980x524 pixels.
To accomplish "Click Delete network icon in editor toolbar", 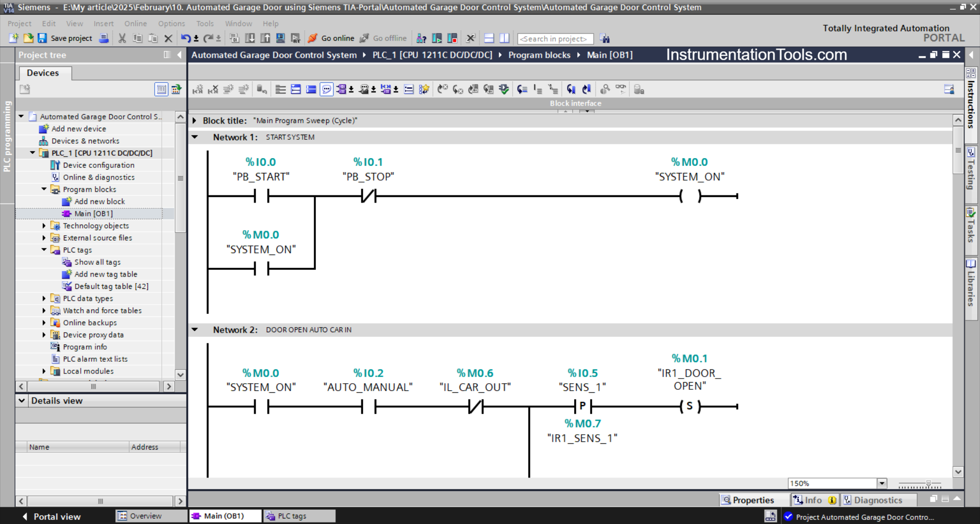I will point(213,89).
